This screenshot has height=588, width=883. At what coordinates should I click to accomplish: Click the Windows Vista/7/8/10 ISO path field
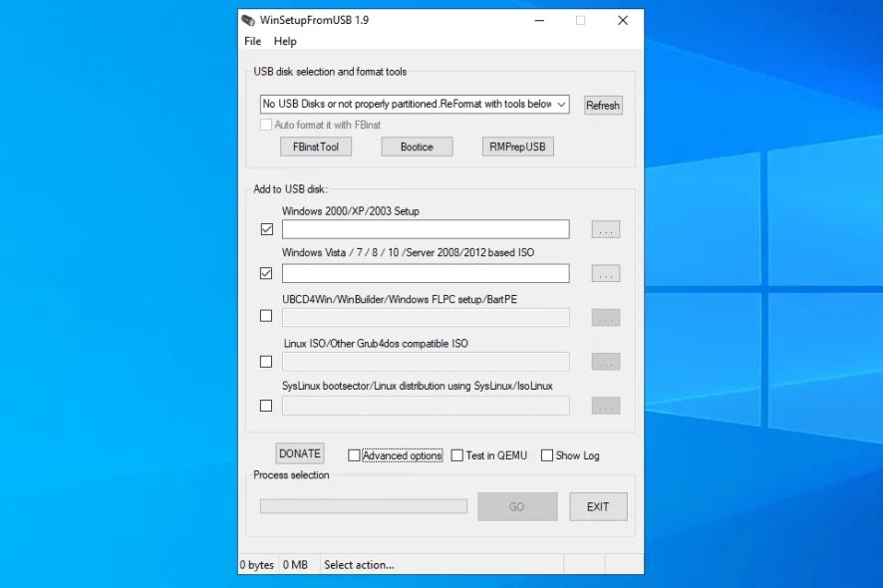tap(426, 273)
